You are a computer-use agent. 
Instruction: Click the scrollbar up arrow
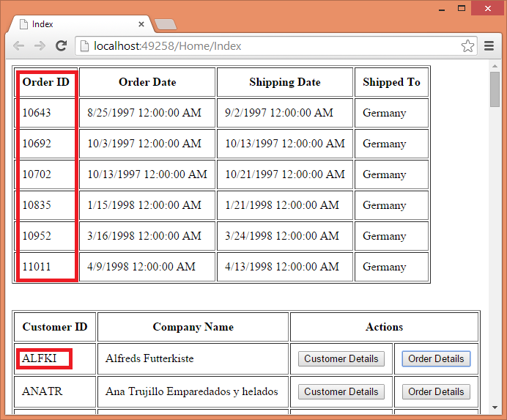click(495, 66)
